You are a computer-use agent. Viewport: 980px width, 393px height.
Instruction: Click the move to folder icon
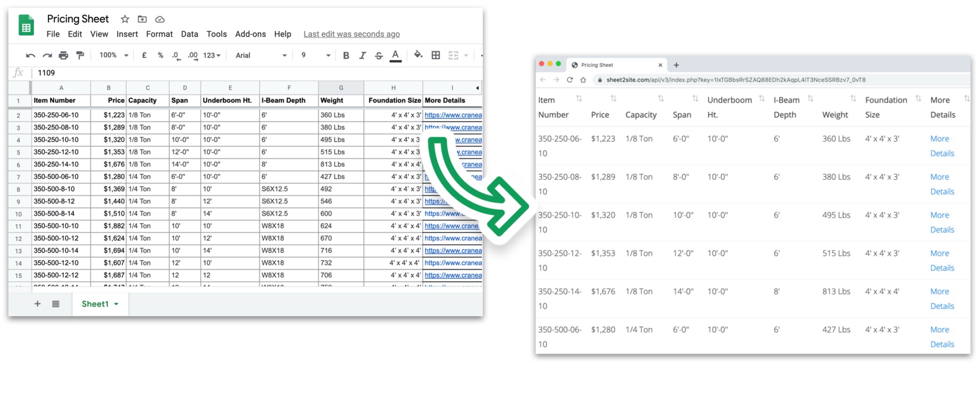pos(142,19)
